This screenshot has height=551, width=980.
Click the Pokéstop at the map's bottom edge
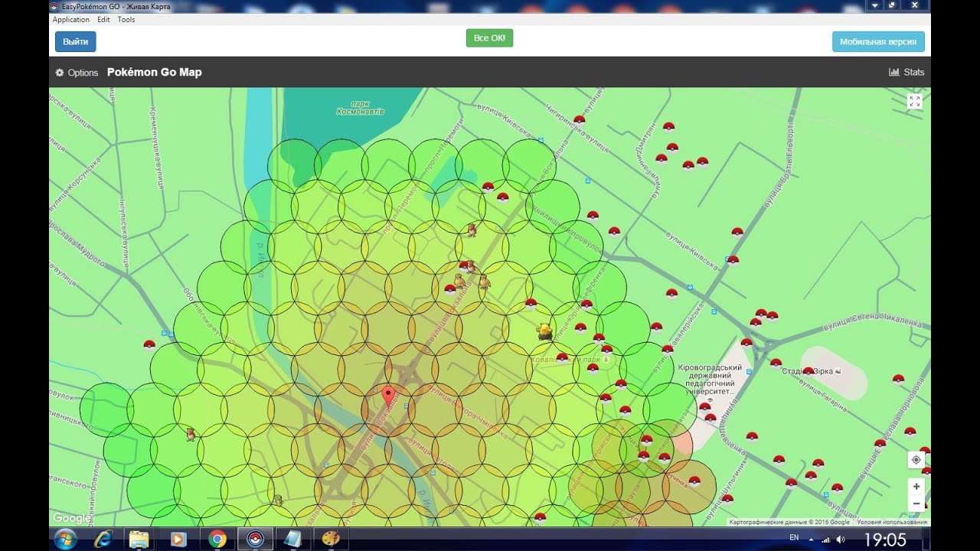pos(540,517)
